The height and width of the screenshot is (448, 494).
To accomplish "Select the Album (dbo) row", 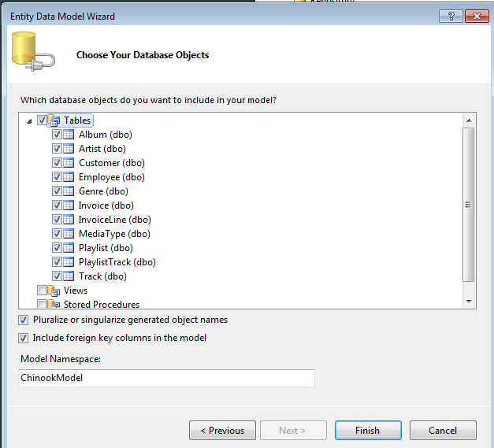I will pos(106,135).
